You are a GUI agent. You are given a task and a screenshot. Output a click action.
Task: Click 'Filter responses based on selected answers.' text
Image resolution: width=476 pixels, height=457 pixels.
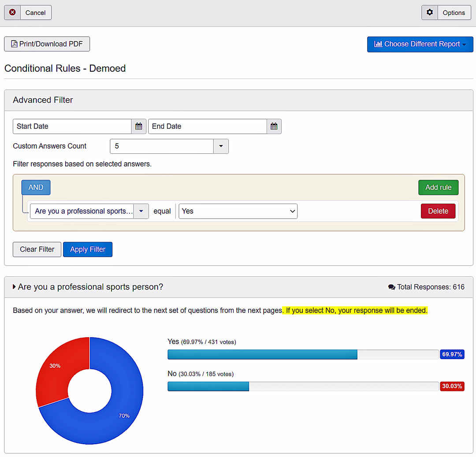pyautogui.click(x=82, y=164)
